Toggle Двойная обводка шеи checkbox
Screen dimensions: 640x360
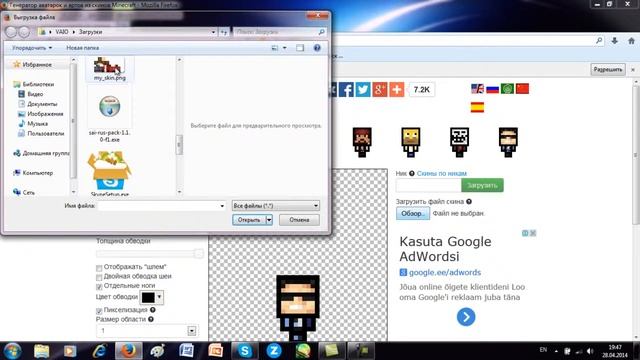pos(99,277)
